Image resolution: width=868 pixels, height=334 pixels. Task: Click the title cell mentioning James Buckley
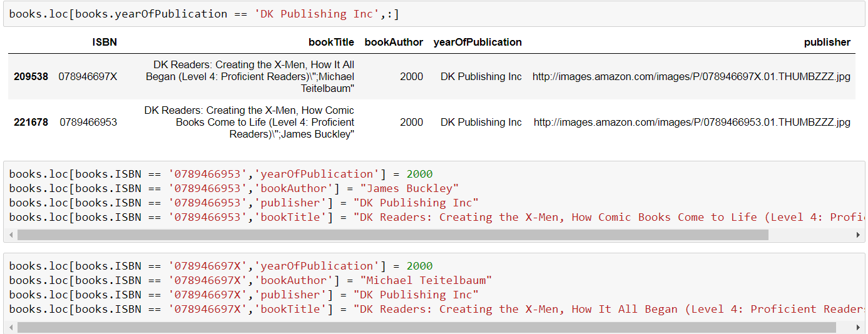pos(249,122)
